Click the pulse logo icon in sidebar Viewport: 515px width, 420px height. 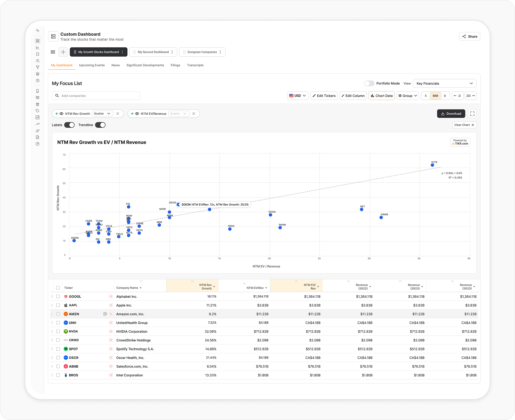tap(38, 31)
